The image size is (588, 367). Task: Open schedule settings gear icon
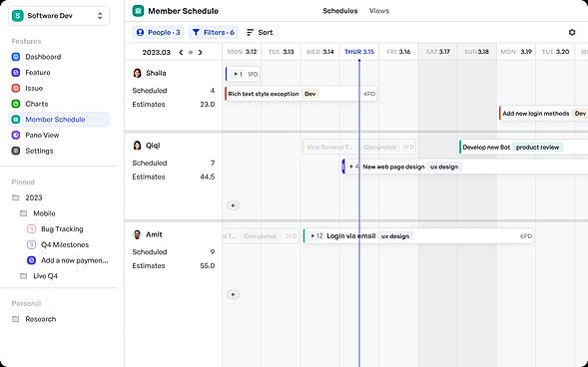click(572, 33)
